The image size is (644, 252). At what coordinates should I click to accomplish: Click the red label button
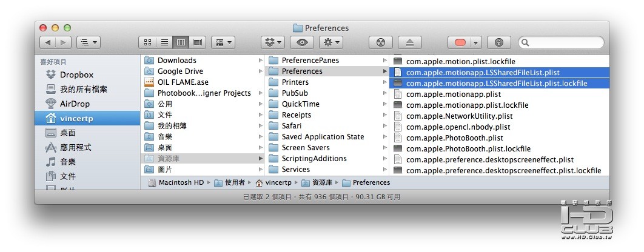pos(460,42)
